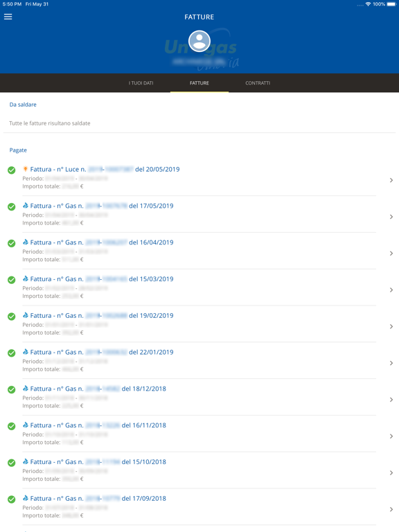Viewport: 399px width, 532px height.
Task: Open Gas invoice dated 16/04/2019
Action: click(x=199, y=251)
